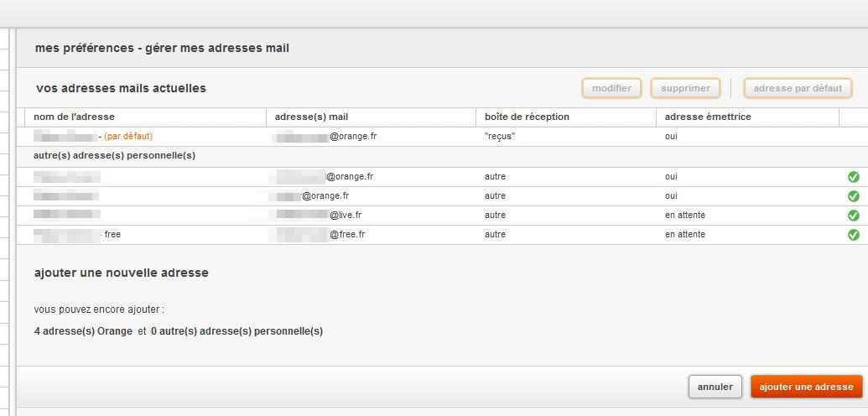This screenshot has height=416, width=868.
Task: Click the "boîte de réception" column header
Action: tap(527, 117)
